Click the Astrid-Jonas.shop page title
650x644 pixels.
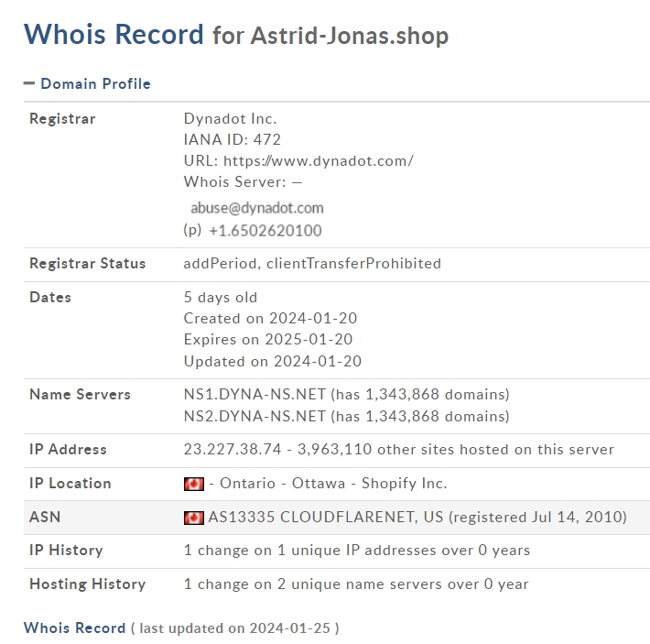350,36
